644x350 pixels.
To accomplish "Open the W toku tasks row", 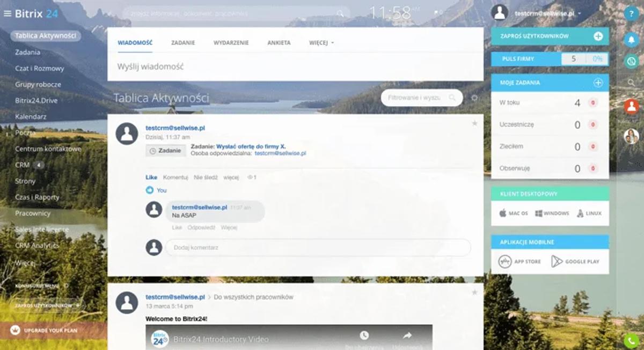I will click(x=550, y=102).
